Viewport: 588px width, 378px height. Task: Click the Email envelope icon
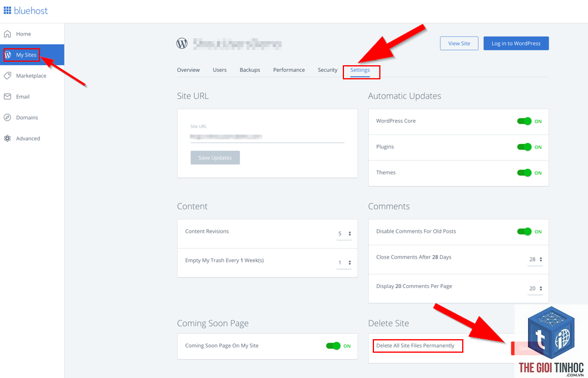(7, 97)
